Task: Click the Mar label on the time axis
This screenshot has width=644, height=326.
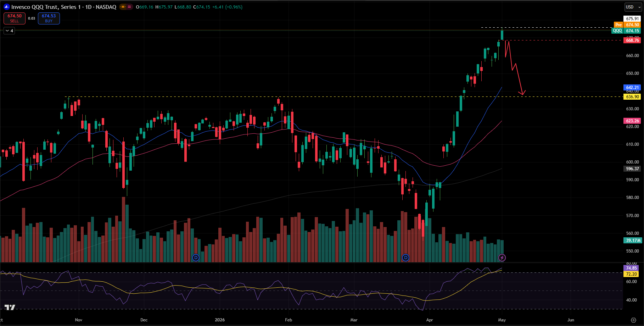Action: coord(354,320)
